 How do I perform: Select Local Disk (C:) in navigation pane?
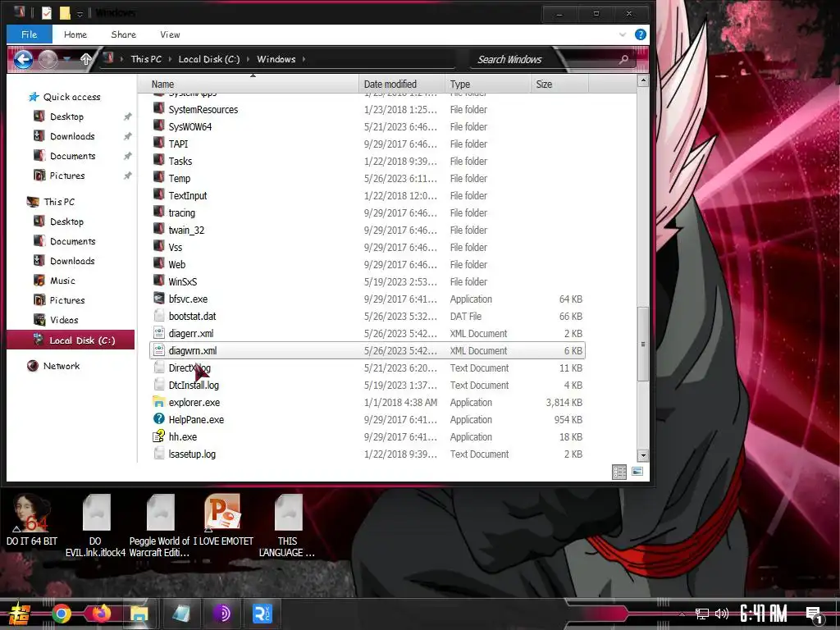tap(71, 340)
